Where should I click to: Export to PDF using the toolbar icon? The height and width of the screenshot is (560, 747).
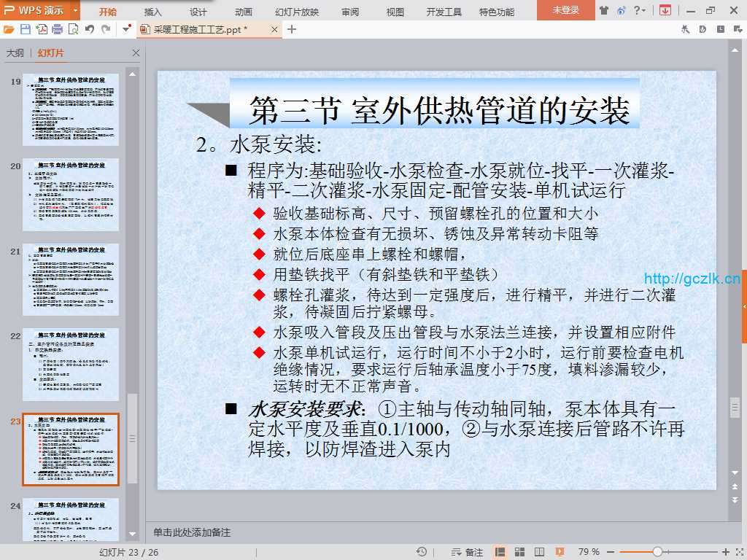[x=42, y=29]
